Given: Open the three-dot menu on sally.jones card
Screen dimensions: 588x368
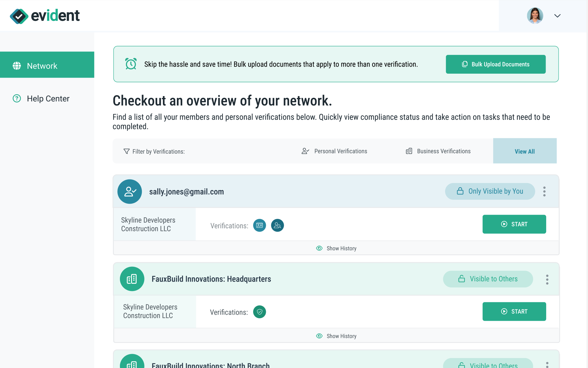Looking at the screenshot, I should click(x=544, y=191).
